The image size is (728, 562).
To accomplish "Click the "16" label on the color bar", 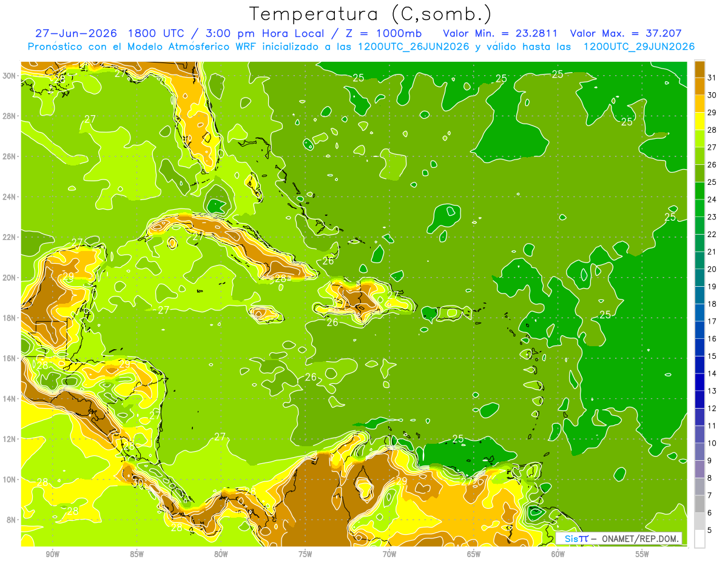I will (712, 339).
